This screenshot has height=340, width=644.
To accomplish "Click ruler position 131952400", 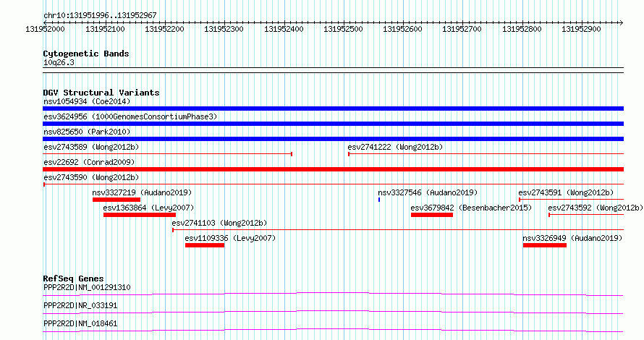I will pyautogui.click(x=284, y=29).
